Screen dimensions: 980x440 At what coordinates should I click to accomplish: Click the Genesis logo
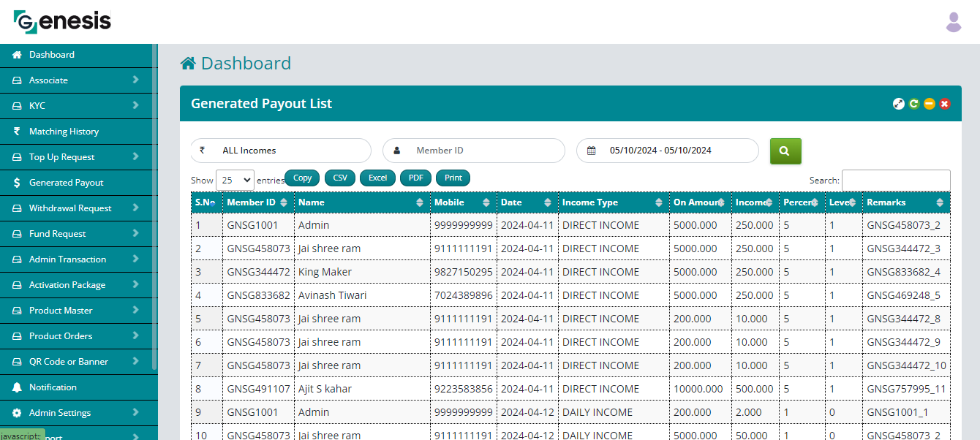[63, 21]
